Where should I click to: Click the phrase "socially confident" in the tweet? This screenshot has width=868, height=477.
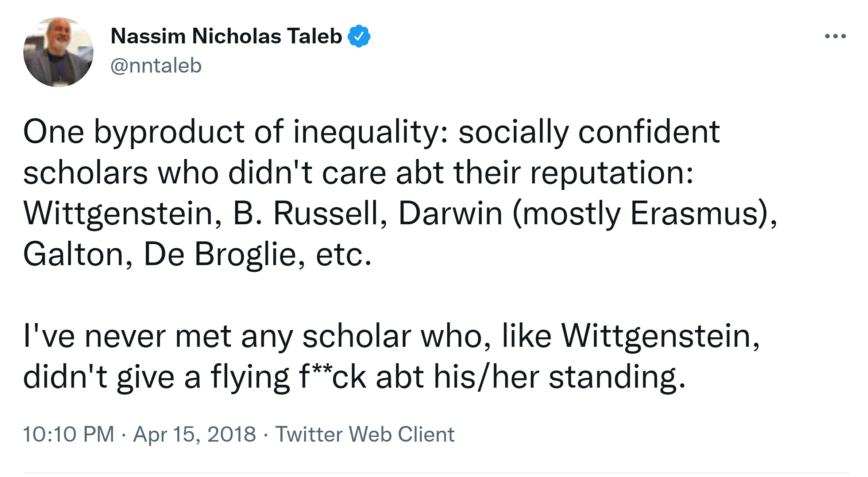(x=589, y=132)
